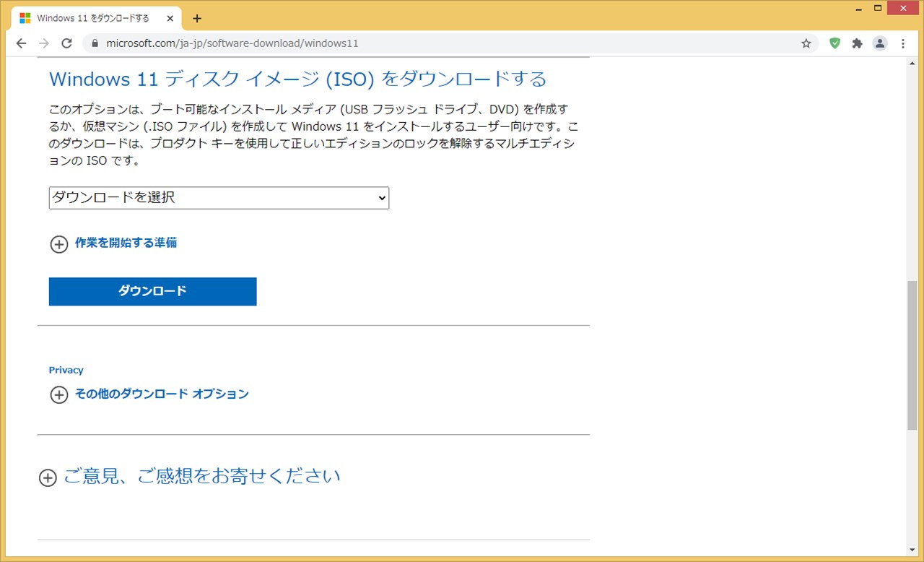View site info via padlock icon

point(95,43)
